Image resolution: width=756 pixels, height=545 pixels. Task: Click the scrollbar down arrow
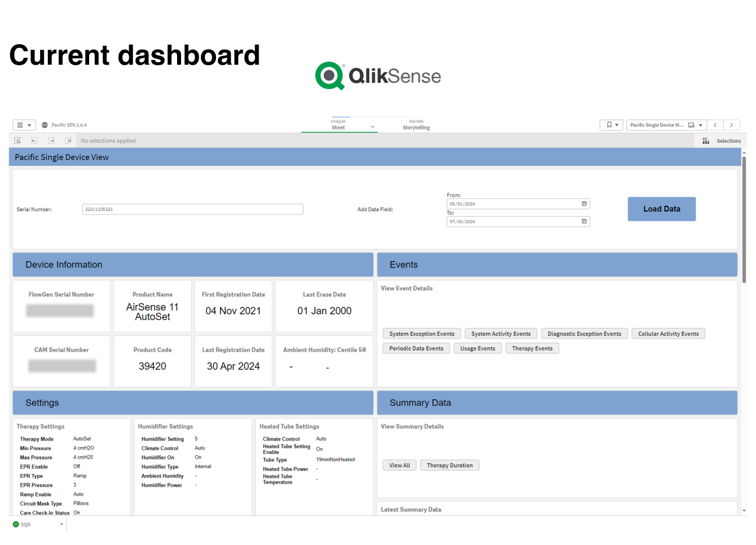(x=744, y=511)
